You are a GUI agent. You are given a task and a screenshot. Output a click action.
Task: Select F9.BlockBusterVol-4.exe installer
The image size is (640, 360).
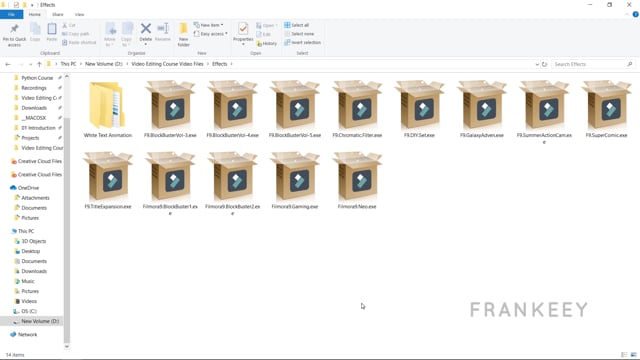[232, 109]
